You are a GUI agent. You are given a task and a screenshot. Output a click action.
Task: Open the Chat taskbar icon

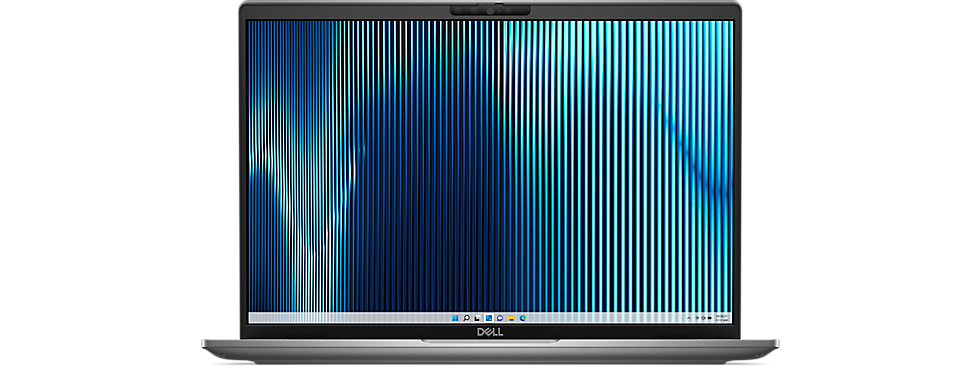pyautogui.click(x=500, y=318)
